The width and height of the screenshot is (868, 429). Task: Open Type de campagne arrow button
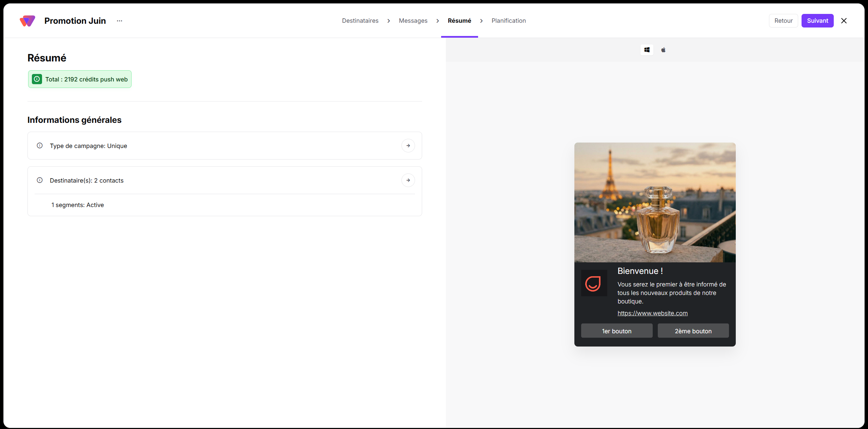408,146
